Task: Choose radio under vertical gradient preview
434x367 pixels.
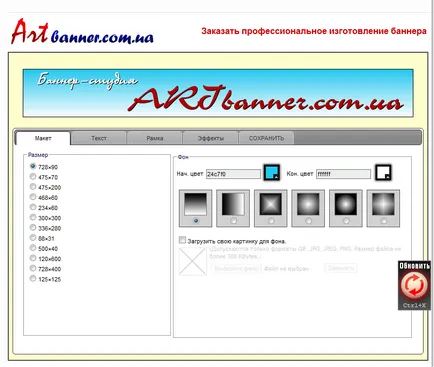Action: click(x=196, y=221)
